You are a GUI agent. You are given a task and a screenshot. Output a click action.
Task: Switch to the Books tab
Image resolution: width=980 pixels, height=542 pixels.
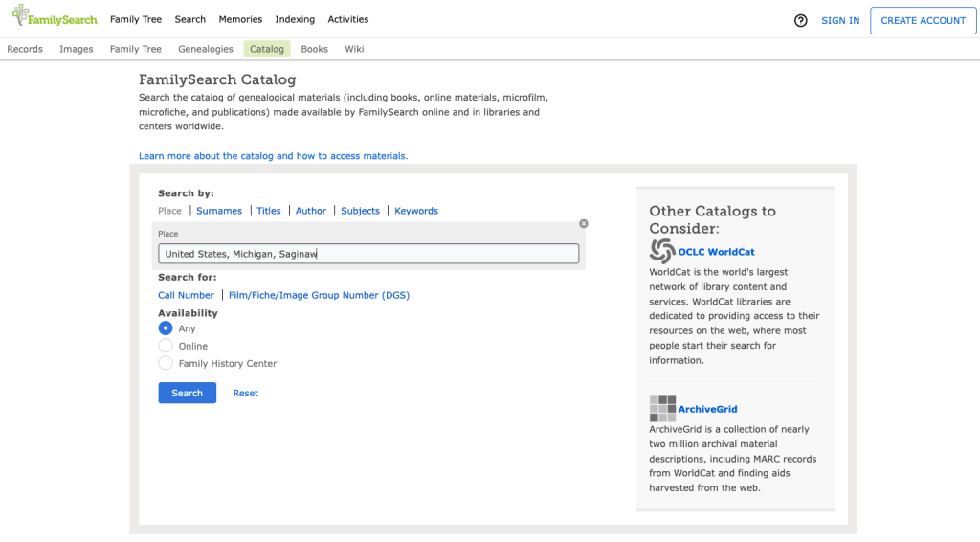point(314,49)
